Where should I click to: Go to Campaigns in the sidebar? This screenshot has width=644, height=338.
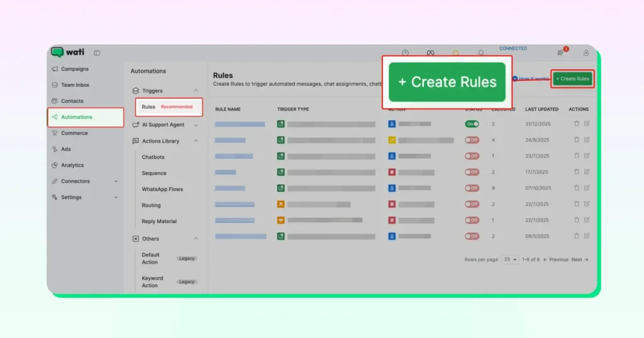point(75,69)
